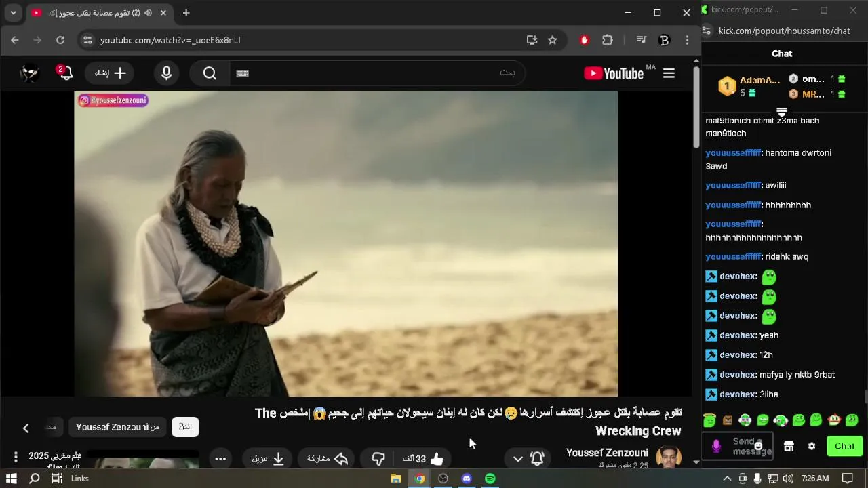868x488 pixels.
Task: Mute the tab via speaker icon
Action: click(x=148, y=12)
